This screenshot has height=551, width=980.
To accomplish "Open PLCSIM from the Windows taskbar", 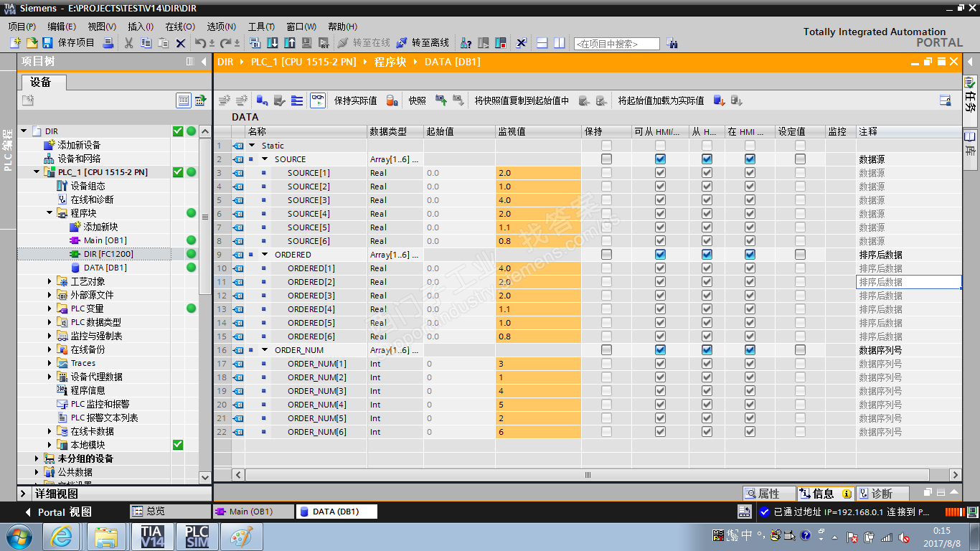I will pos(197,536).
